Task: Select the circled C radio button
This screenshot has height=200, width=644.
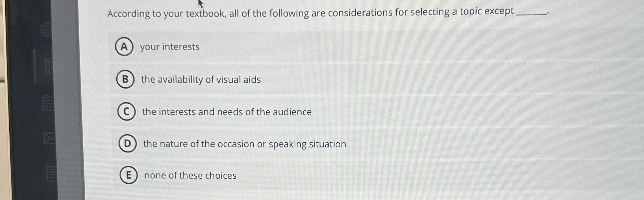Action: click(x=127, y=112)
